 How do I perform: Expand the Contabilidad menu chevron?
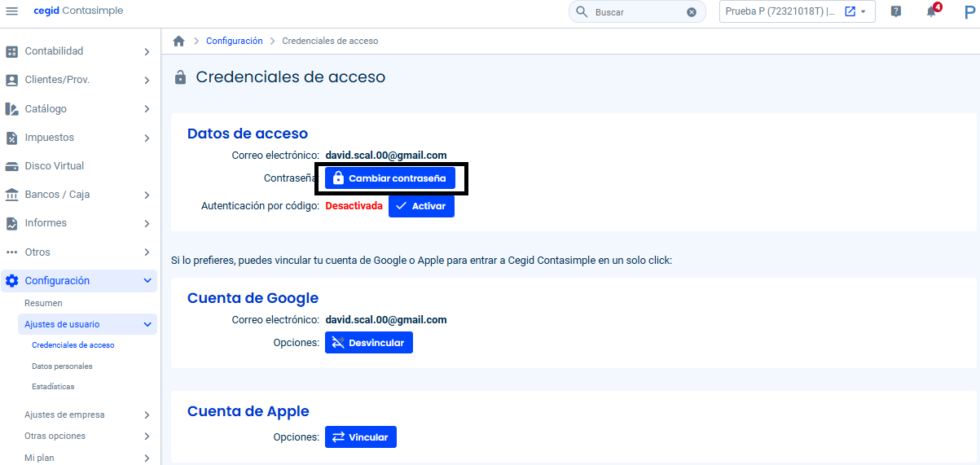pos(147,51)
